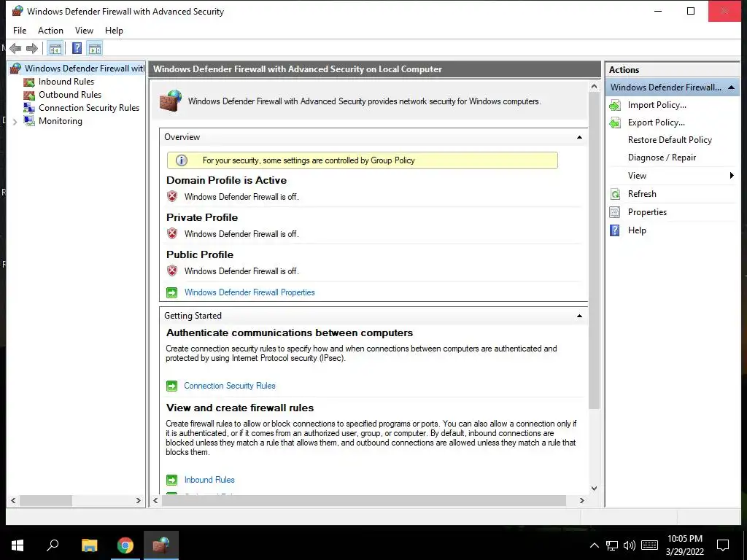Collapse the Overview section

click(x=579, y=137)
